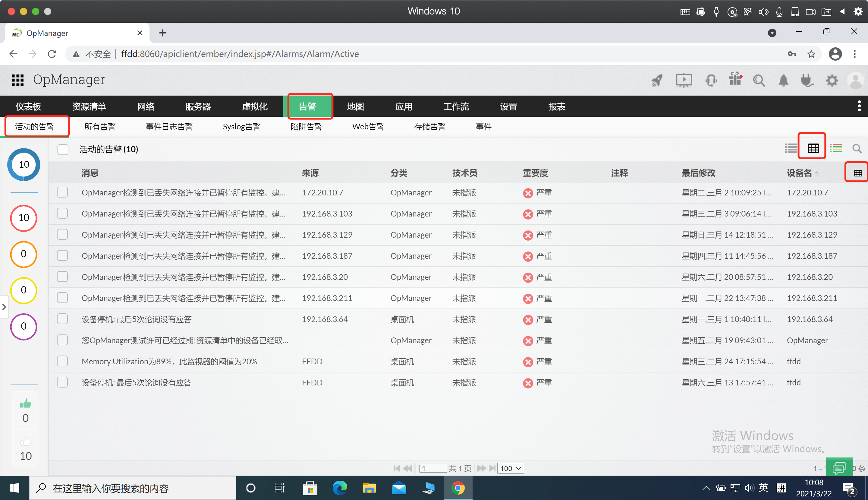Open the 仪表板 menu
868x500 pixels.
28,106
